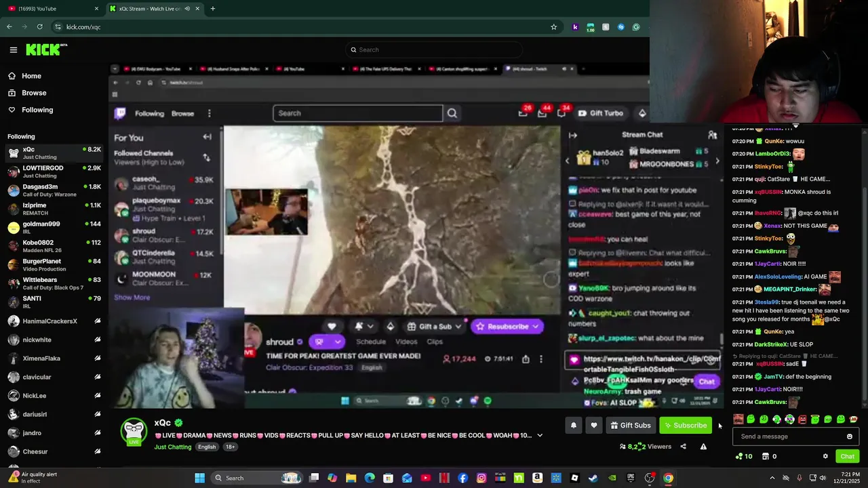This screenshot has width=868, height=488.
Task: Open Roblox from the taskbar
Action: tap(574, 478)
